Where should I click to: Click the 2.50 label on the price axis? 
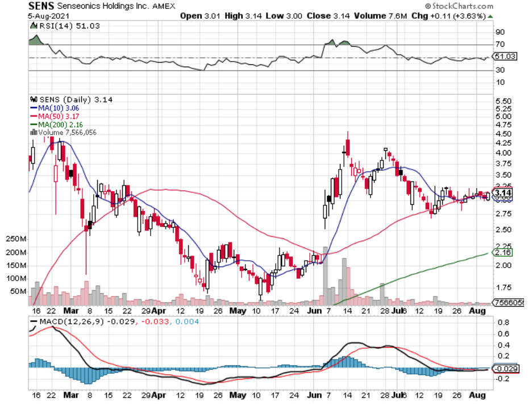pos(504,230)
